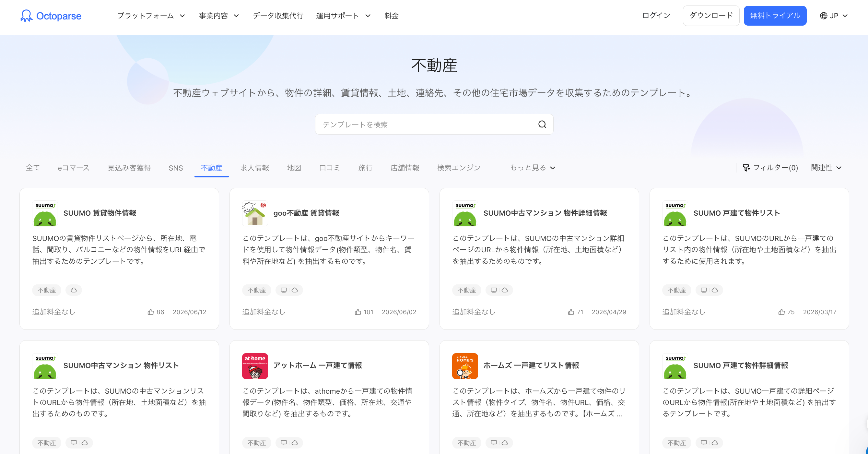The width and height of the screenshot is (868, 454).
Task: Click desktop icon on SUUMO中古マンション 物件詳細情報 card
Action: coord(494,290)
